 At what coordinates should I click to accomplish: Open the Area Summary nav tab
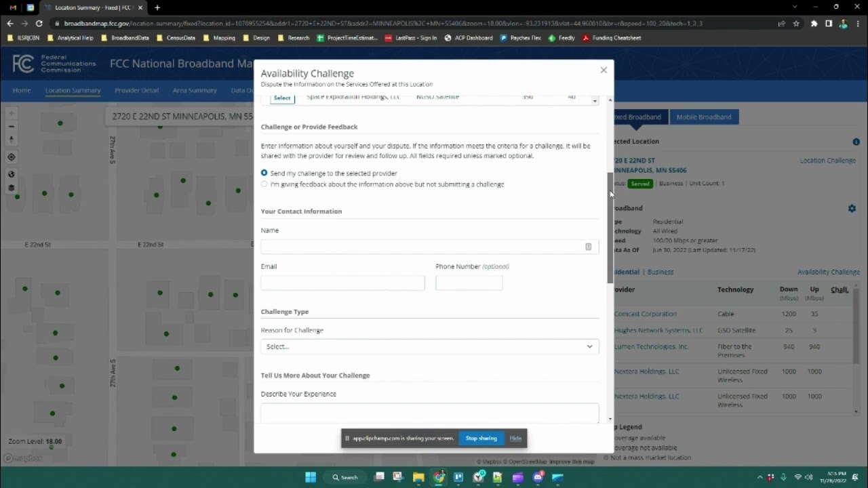point(195,90)
